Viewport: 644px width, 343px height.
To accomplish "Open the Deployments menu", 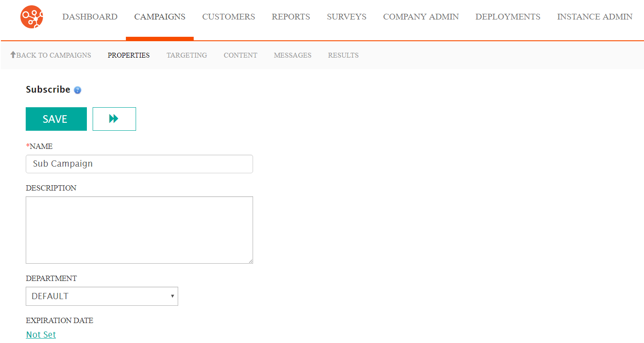I will (508, 17).
